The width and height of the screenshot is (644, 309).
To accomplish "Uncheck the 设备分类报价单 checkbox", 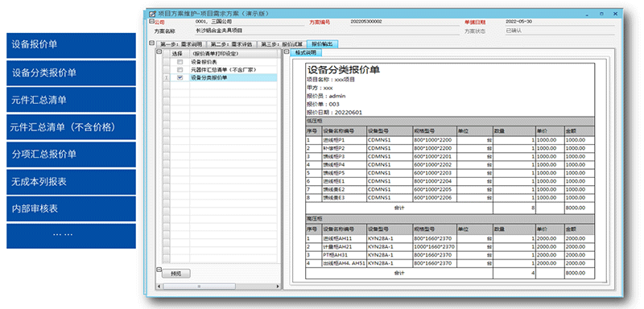I will tap(180, 77).
